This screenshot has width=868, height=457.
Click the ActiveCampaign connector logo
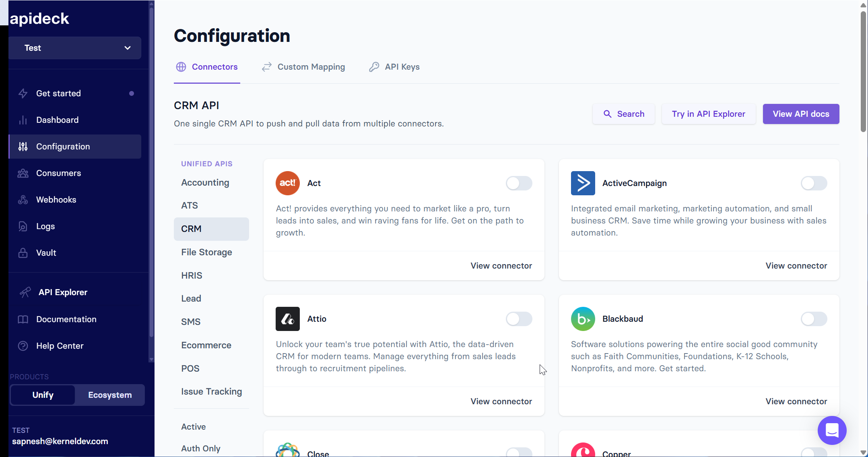pyautogui.click(x=583, y=183)
